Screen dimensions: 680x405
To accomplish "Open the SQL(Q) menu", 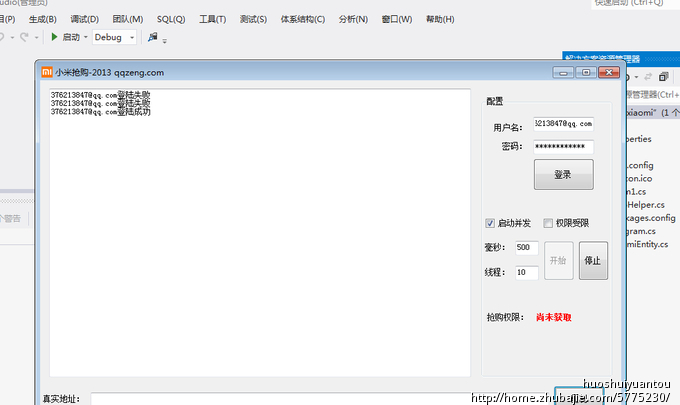I will 171,19.
